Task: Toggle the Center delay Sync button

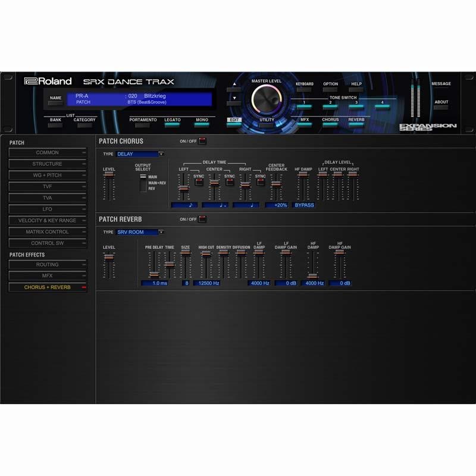Action: (x=230, y=182)
